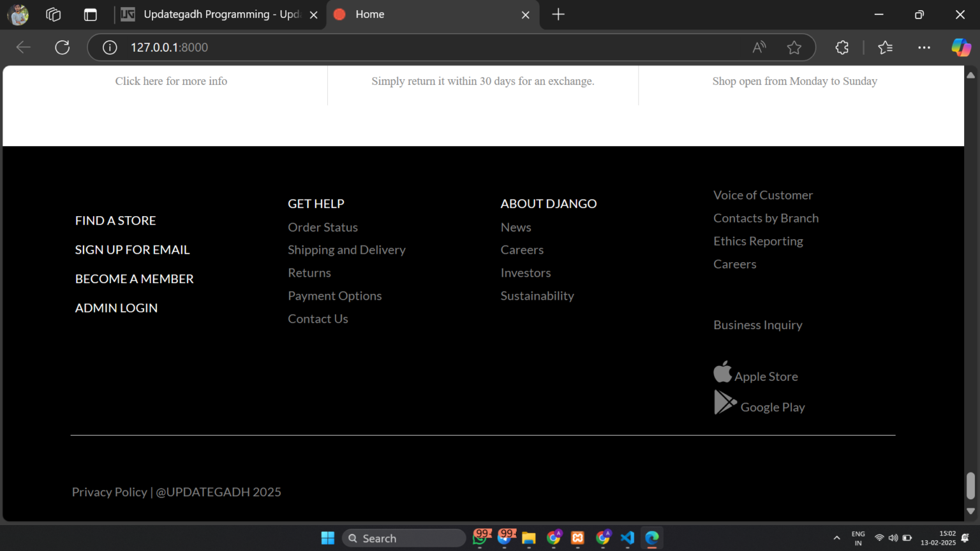This screenshot has width=980, height=551.
Task: Open a new browser tab
Action: (x=558, y=14)
